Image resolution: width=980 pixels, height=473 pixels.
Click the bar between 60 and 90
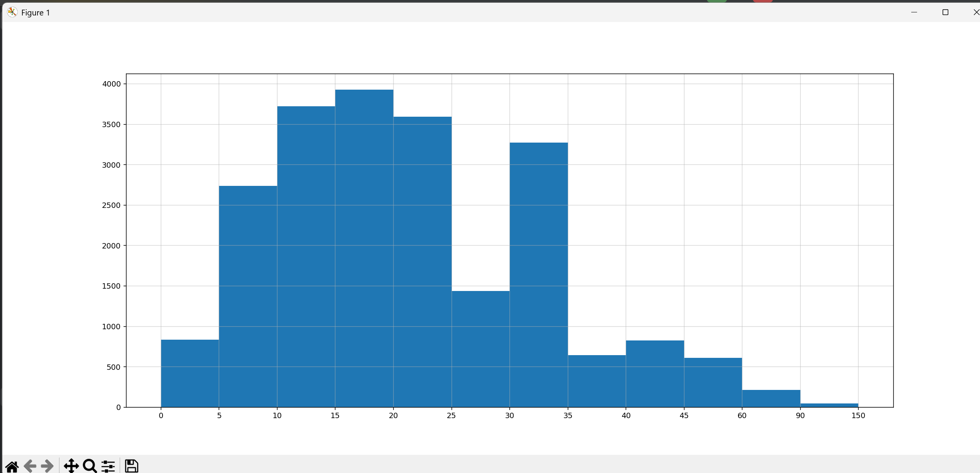pyautogui.click(x=771, y=398)
